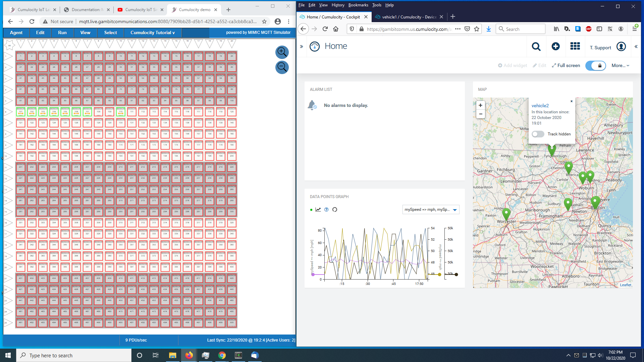644x362 pixels.
Task: Click the Full screen button
Action: tap(566, 66)
